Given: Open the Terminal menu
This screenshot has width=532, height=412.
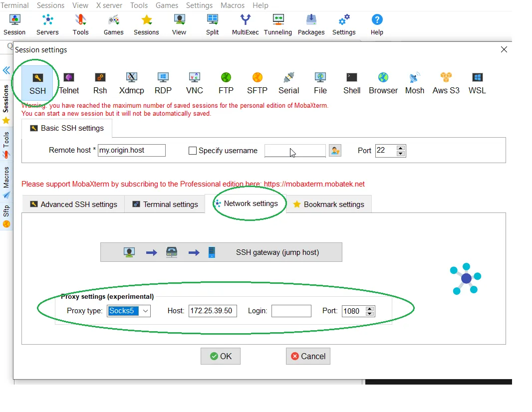Looking at the screenshot, I should coord(14,5).
